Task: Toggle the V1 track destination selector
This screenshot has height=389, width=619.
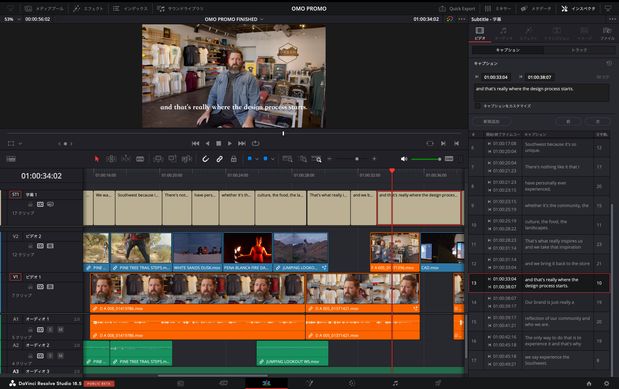Action: [x=15, y=277]
